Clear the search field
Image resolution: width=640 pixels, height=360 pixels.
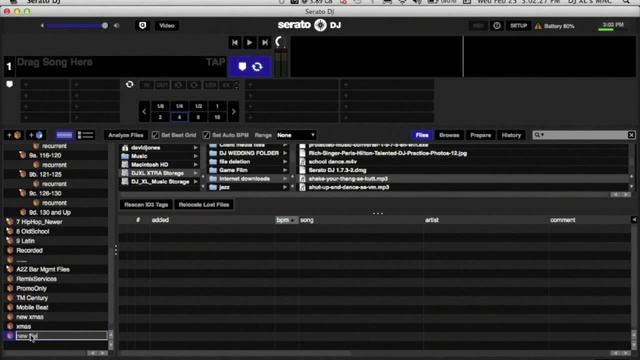tap(631, 135)
